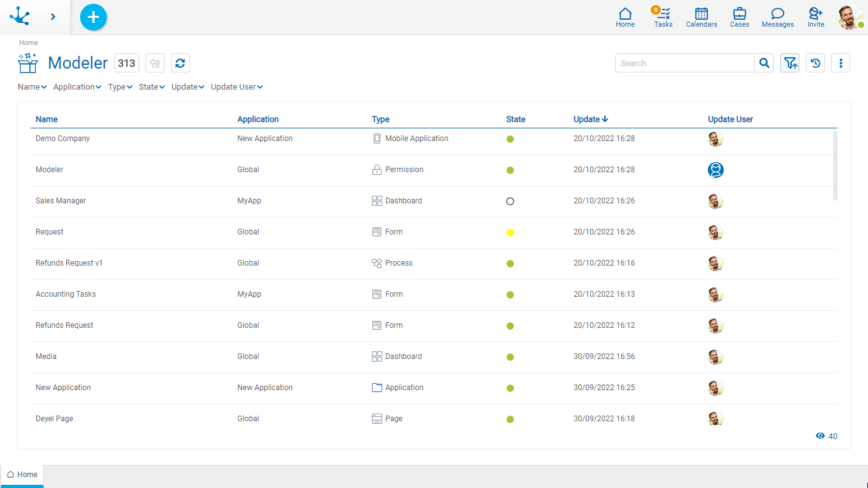Sort by the Type column header
The width and height of the screenshot is (868, 488).
click(x=381, y=119)
